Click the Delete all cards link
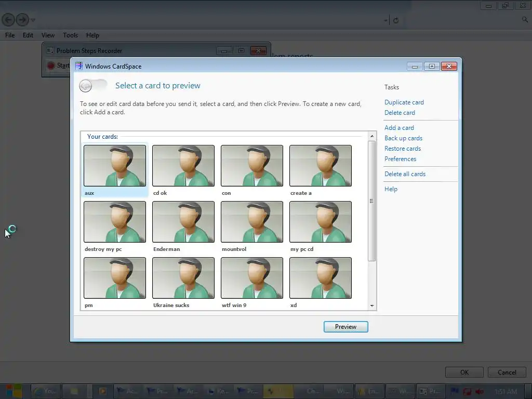The image size is (532, 399). point(405,174)
